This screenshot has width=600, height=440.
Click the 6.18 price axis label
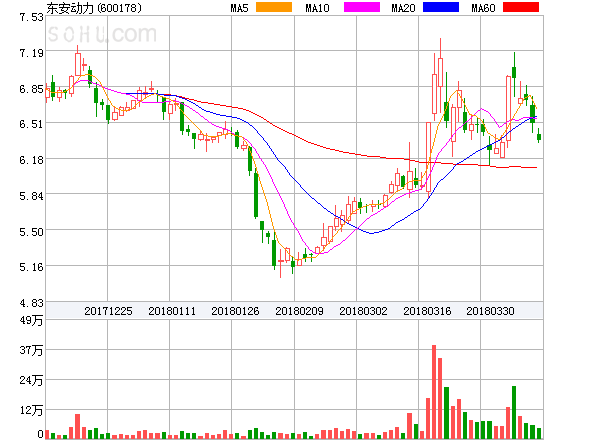[31, 160]
